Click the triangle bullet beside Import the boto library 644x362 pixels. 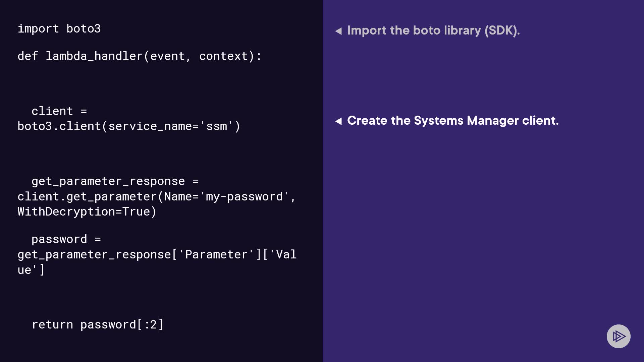pyautogui.click(x=338, y=31)
